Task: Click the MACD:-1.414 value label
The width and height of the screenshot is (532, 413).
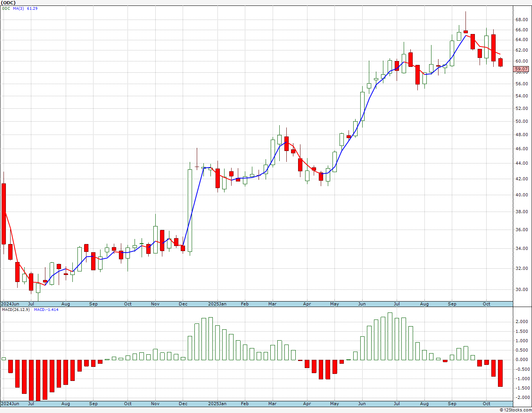Action: click(46, 310)
